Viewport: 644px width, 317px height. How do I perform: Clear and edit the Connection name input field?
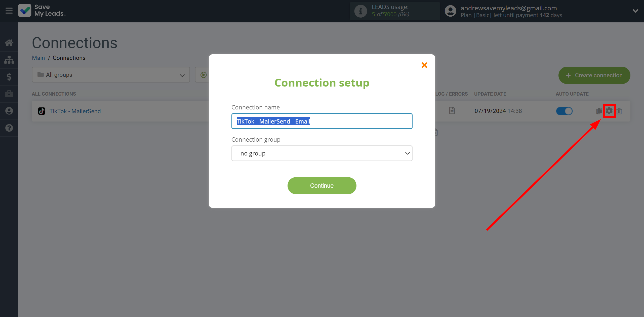tap(321, 121)
